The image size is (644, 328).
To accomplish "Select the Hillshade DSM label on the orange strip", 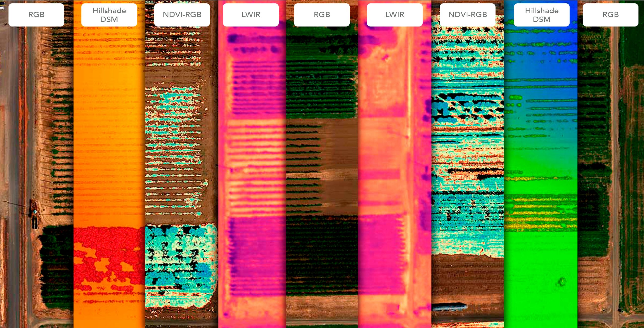I will coord(109,15).
